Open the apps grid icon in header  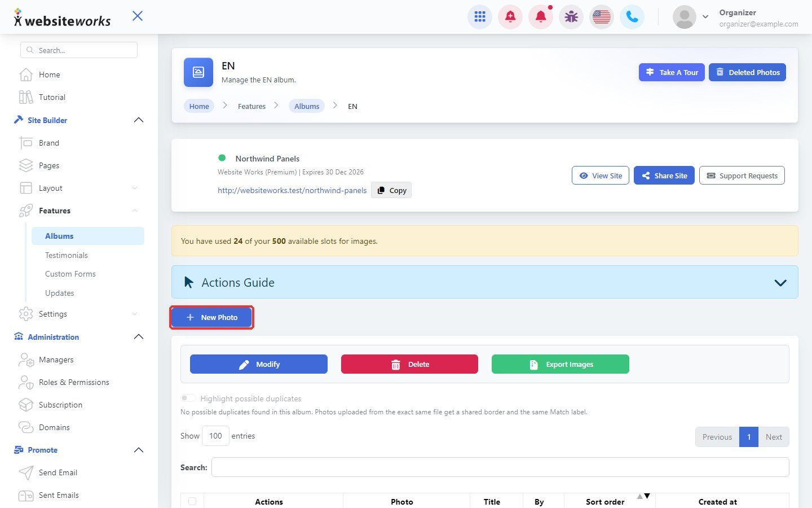480,17
